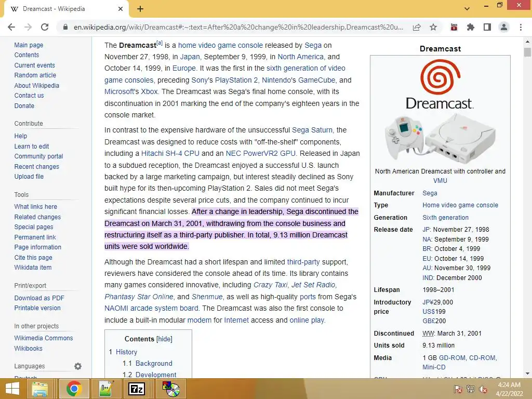The image size is (532, 399).
Task: Open the red extension icon in toolbar
Action: point(454,27)
